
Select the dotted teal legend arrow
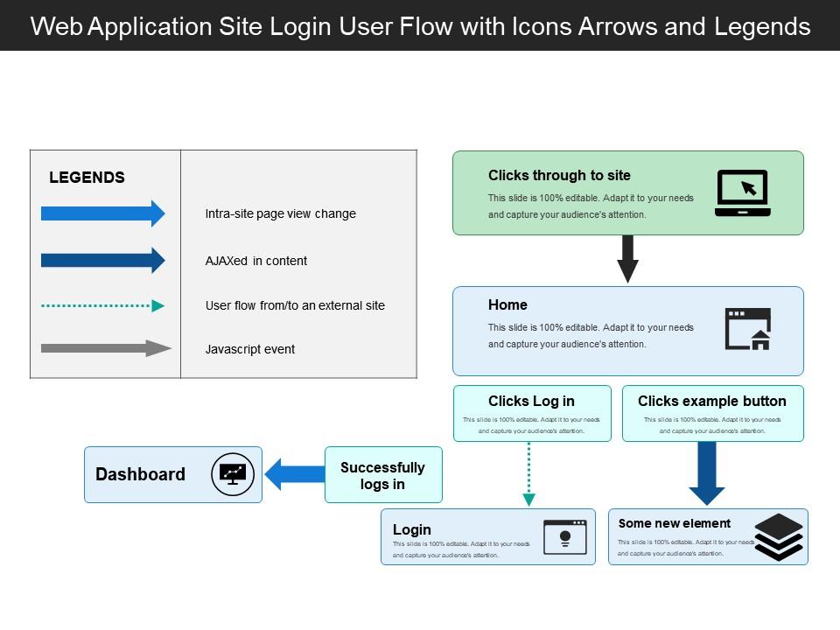103,306
